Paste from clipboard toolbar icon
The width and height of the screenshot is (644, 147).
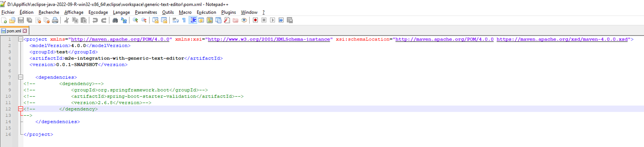tap(84, 20)
